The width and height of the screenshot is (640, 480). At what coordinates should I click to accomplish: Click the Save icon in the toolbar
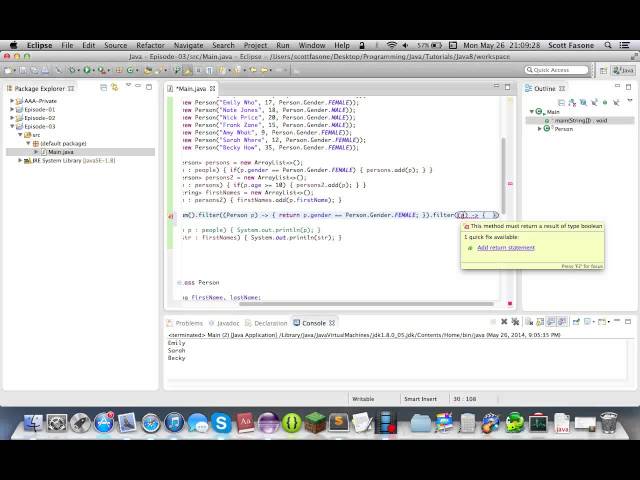tap(23, 70)
